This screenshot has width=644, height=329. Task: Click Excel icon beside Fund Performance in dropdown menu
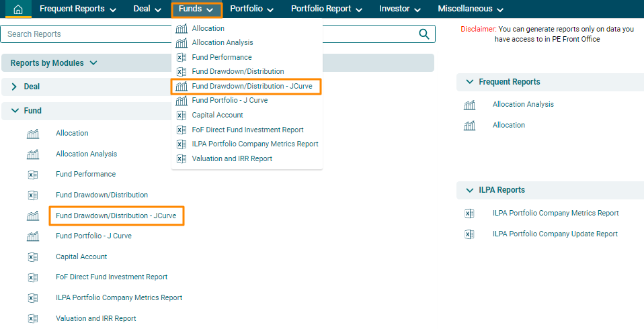click(181, 58)
